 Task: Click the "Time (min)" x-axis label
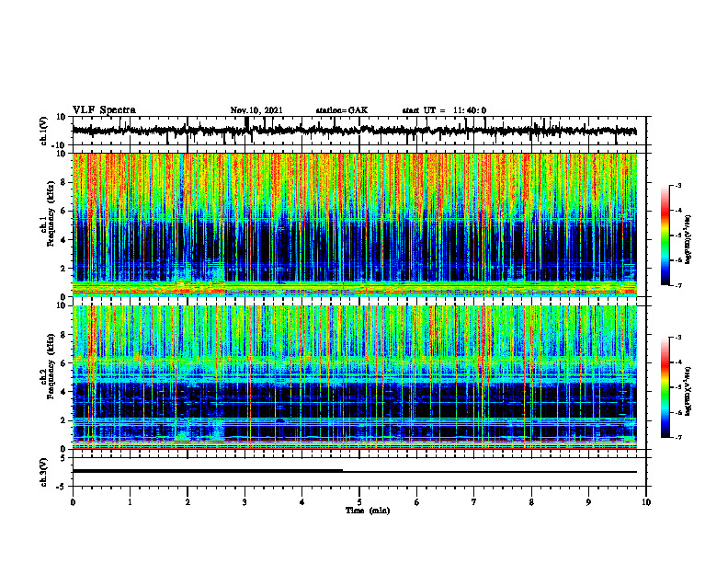368,511
